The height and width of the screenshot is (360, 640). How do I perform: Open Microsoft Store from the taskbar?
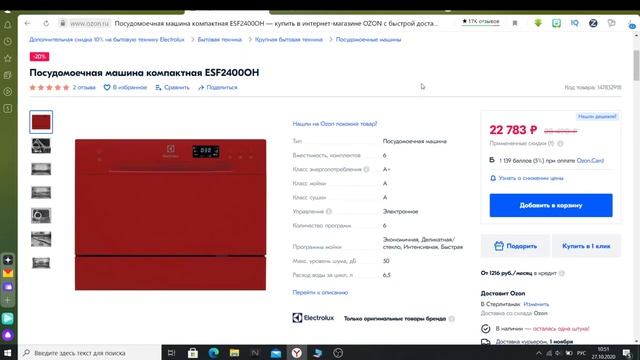[193, 353]
